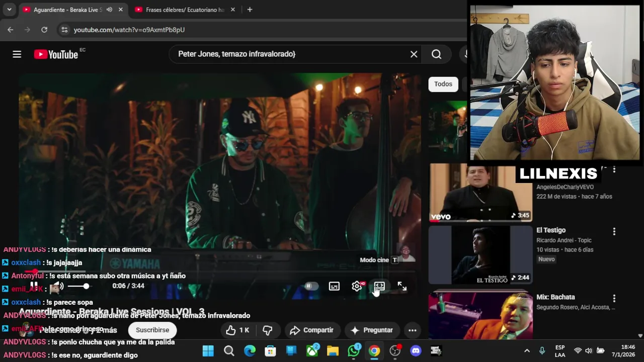644x362 pixels.
Task: Open OBS Studio from taskbar
Action: (395, 350)
